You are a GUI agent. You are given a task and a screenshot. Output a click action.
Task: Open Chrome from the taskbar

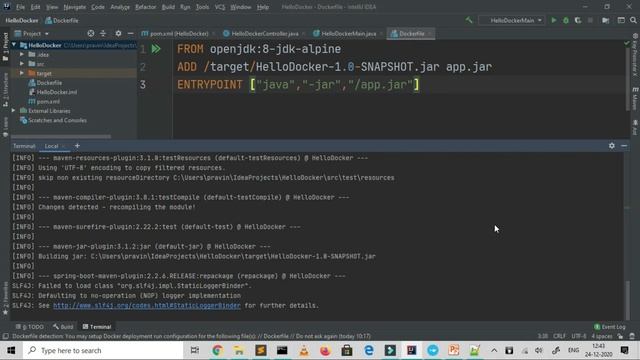(217, 350)
